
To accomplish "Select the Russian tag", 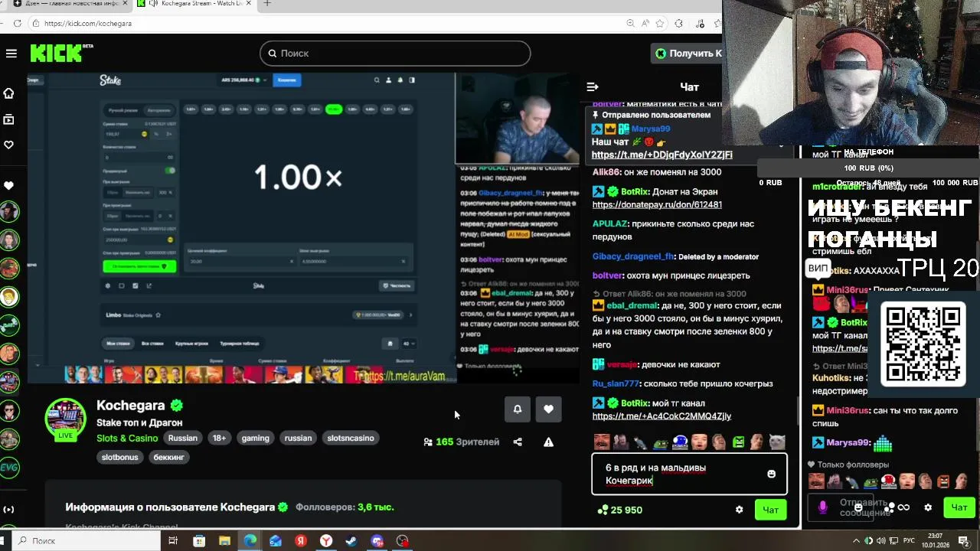I will click(x=183, y=439).
